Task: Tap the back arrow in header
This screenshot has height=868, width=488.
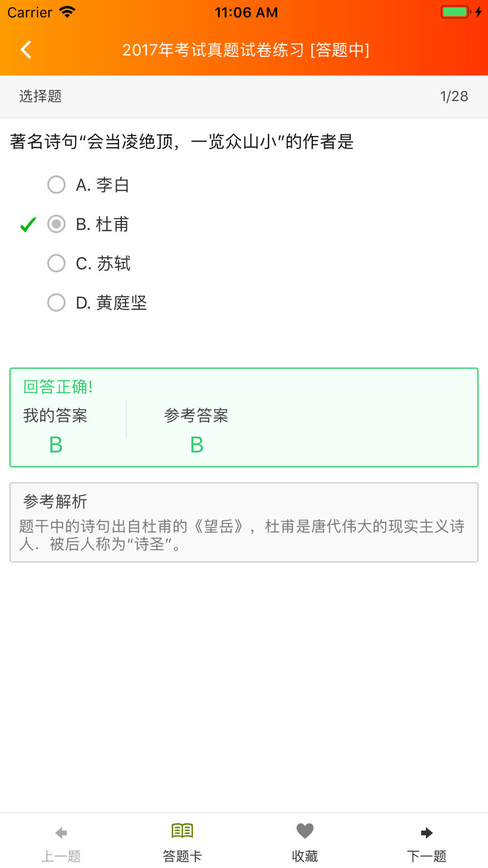Action: point(26,49)
